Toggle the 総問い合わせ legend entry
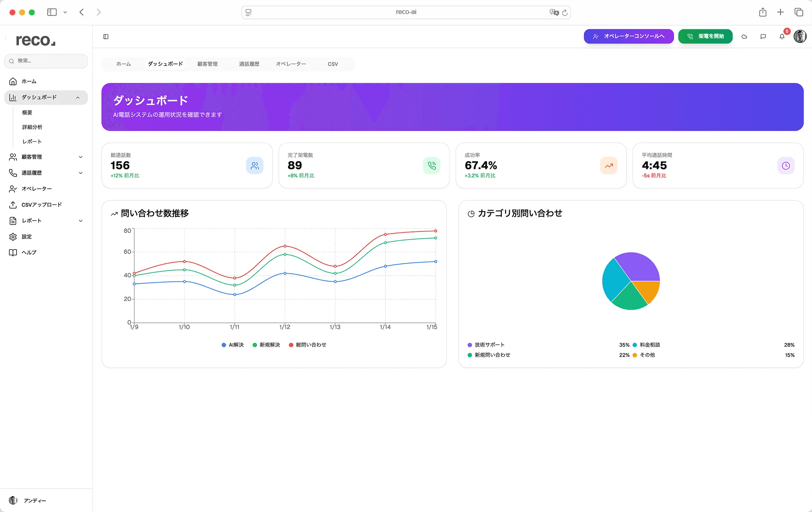This screenshot has width=812, height=512. click(307, 345)
